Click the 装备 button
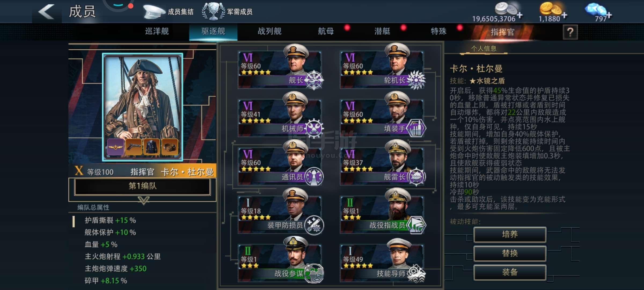Screen dimensions: 644x290 510,272
